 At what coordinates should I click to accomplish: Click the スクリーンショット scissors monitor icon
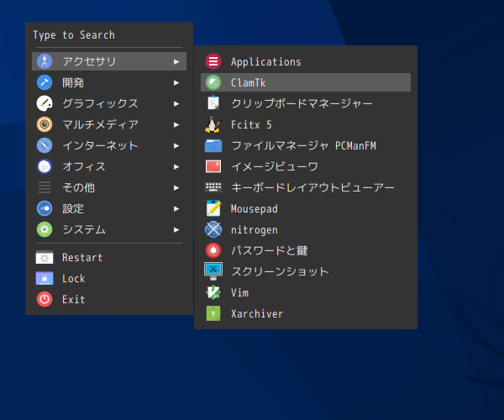click(213, 271)
